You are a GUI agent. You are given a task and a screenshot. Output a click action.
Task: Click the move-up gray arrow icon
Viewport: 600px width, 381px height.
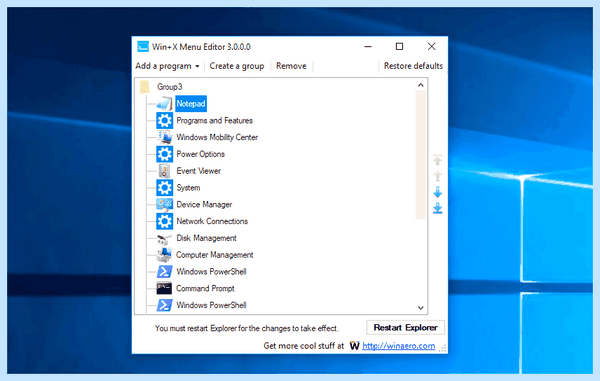click(437, 176)
